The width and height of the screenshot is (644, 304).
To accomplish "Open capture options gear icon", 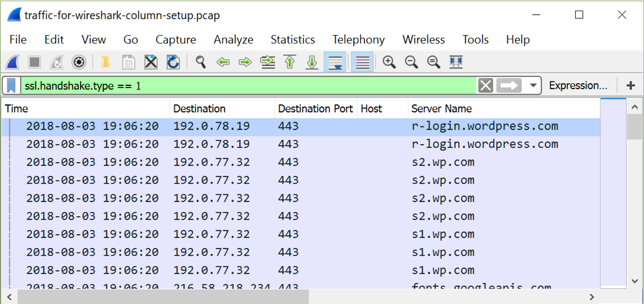I will 79,62.
